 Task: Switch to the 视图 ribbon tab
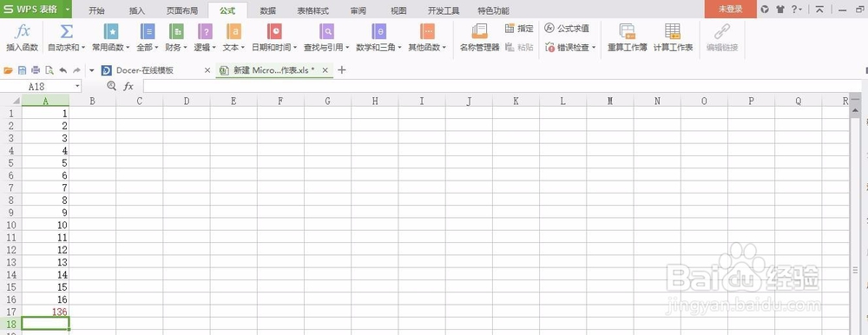tap(398, 10)
